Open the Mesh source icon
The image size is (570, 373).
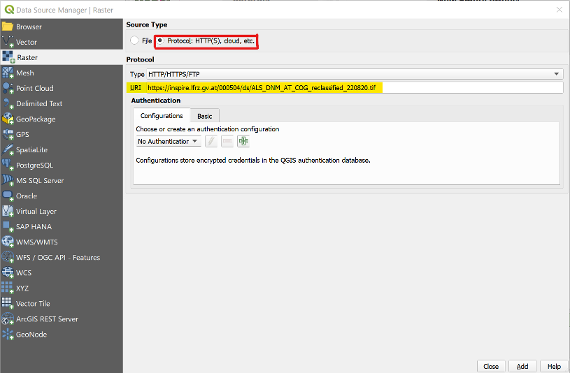(7, 73)
